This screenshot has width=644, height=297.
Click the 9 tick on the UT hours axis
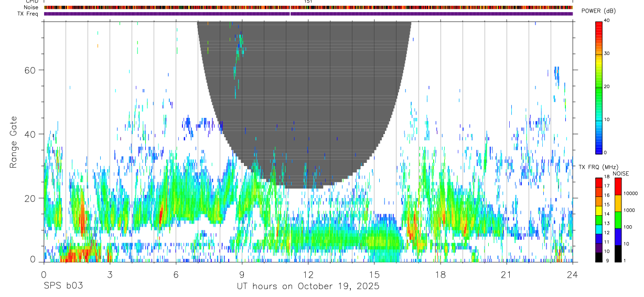pyautogui.click(x=242, y=274)
